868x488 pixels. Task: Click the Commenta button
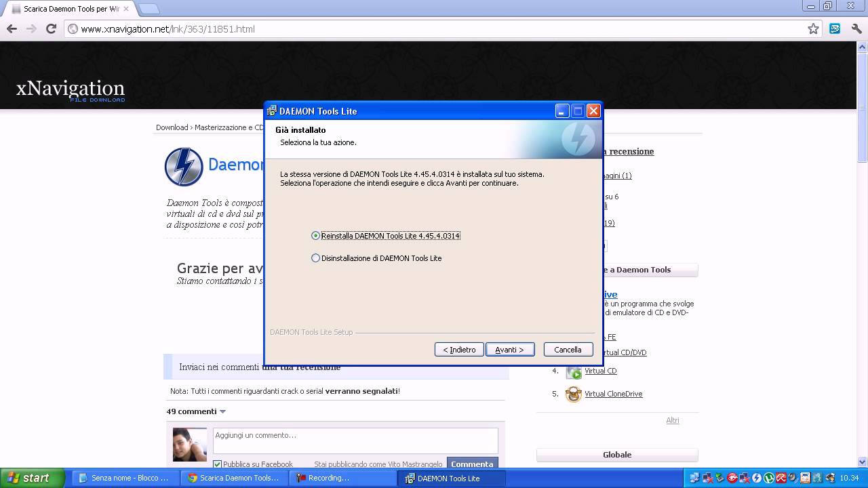[x=472, y=464]
